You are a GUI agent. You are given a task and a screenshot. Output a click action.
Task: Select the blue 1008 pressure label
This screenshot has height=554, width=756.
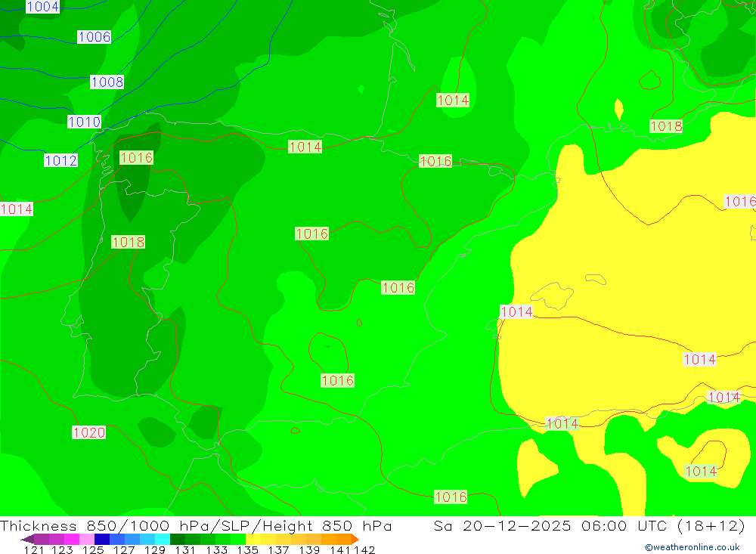tap(107, 82)
